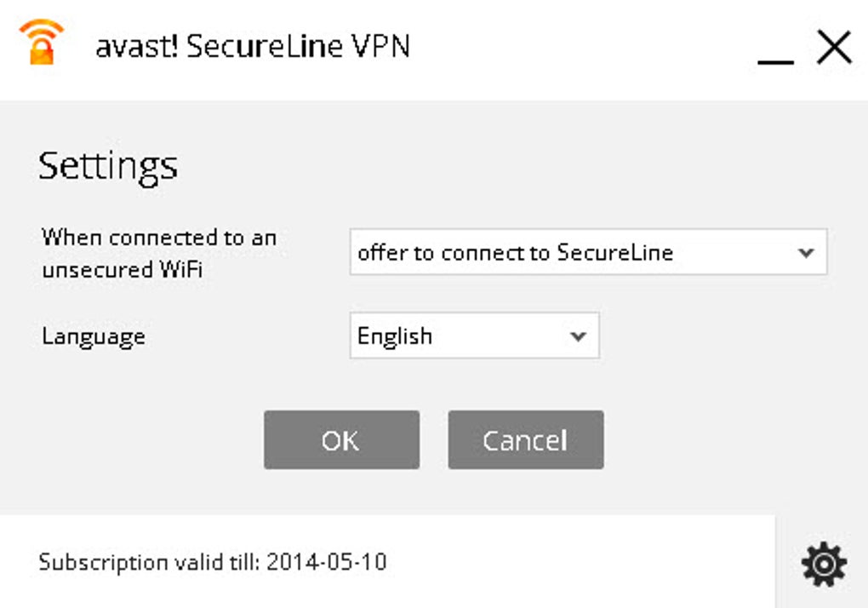Click the subscription expiry date 2014-05-10
Screen dimensions: 868x608
coord(327,562)
